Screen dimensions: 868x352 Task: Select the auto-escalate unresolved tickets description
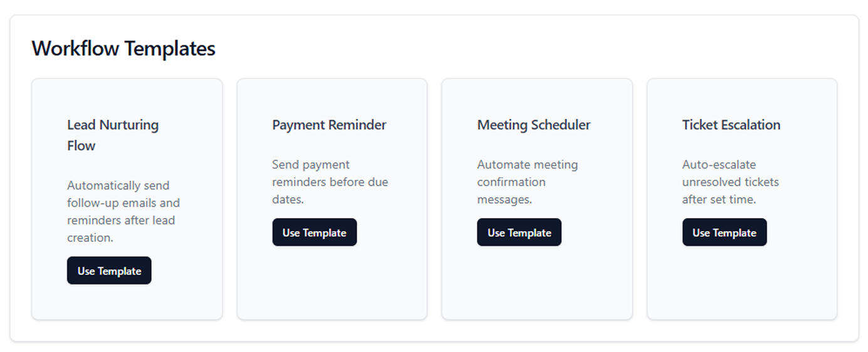(x=730, y=182)
